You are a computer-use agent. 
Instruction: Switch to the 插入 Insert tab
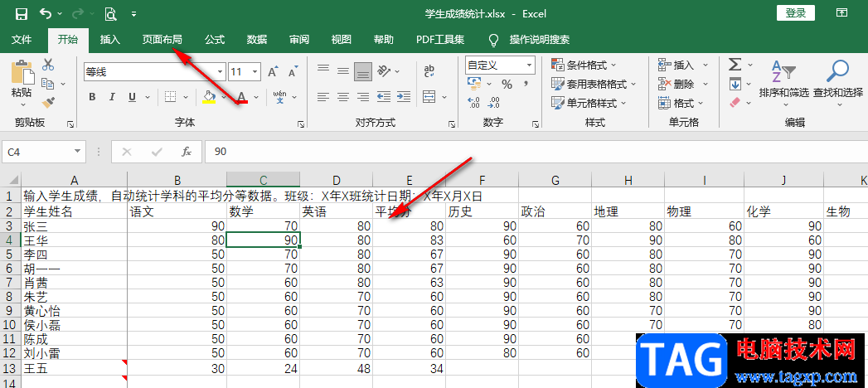pos(110,40)
